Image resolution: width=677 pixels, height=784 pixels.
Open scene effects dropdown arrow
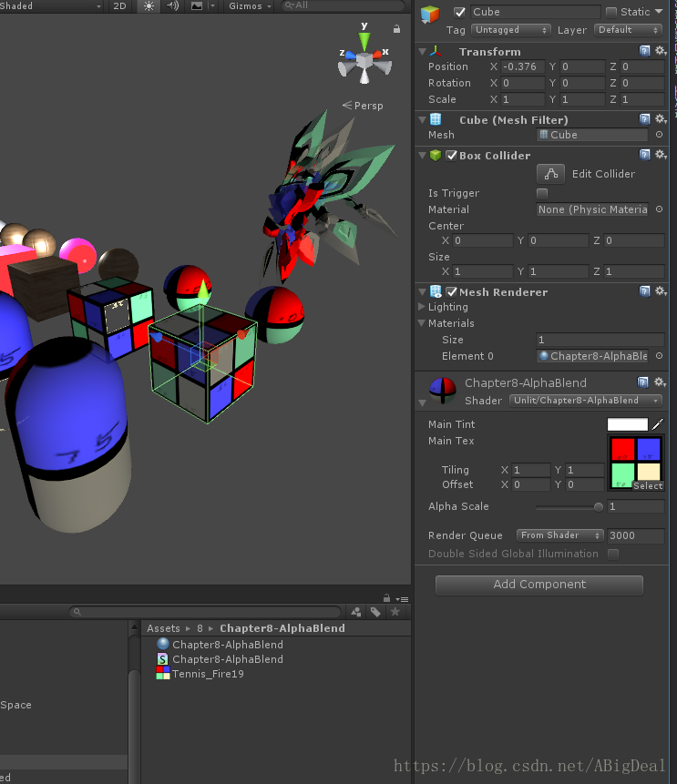pos(212,6)
